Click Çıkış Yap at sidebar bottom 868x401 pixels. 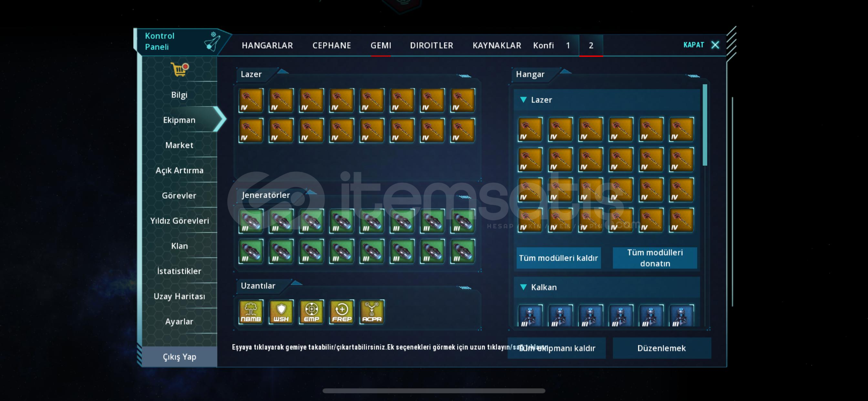[x=179, y=357]
